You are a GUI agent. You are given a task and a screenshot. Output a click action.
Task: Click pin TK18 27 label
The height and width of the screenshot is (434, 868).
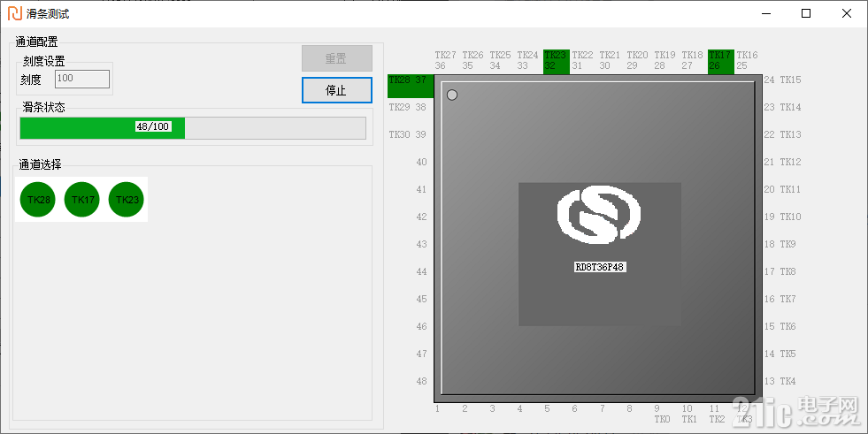[x=692, y=60]
